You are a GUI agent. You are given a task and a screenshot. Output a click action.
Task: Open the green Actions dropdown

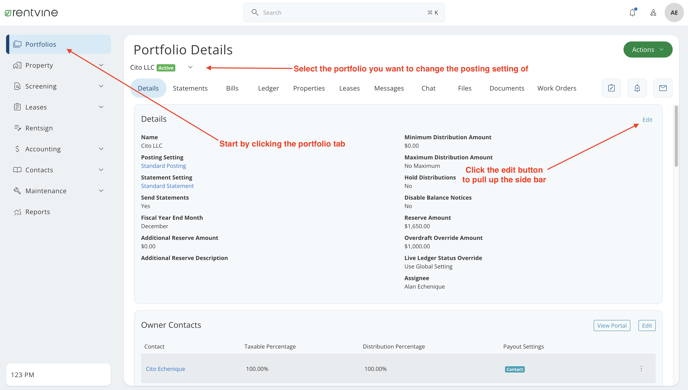(x=648, y=50)
